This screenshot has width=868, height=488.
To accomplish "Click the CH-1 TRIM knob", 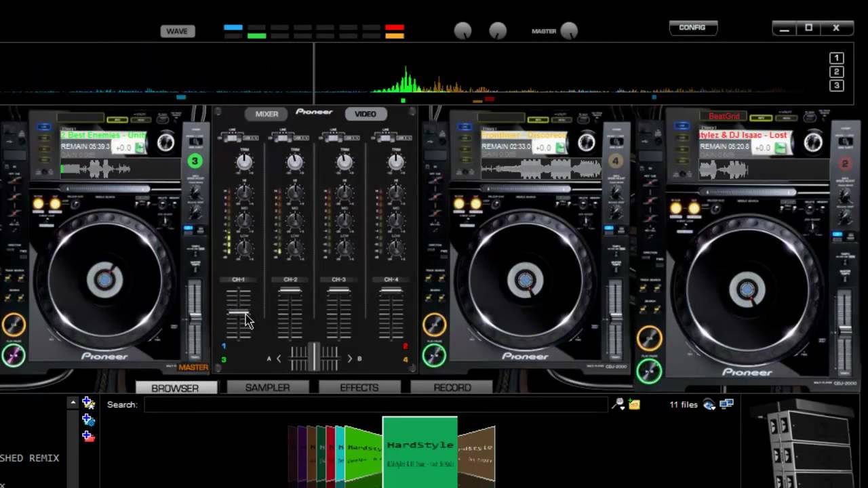I will pyautogui.click(x=244, y=162).
